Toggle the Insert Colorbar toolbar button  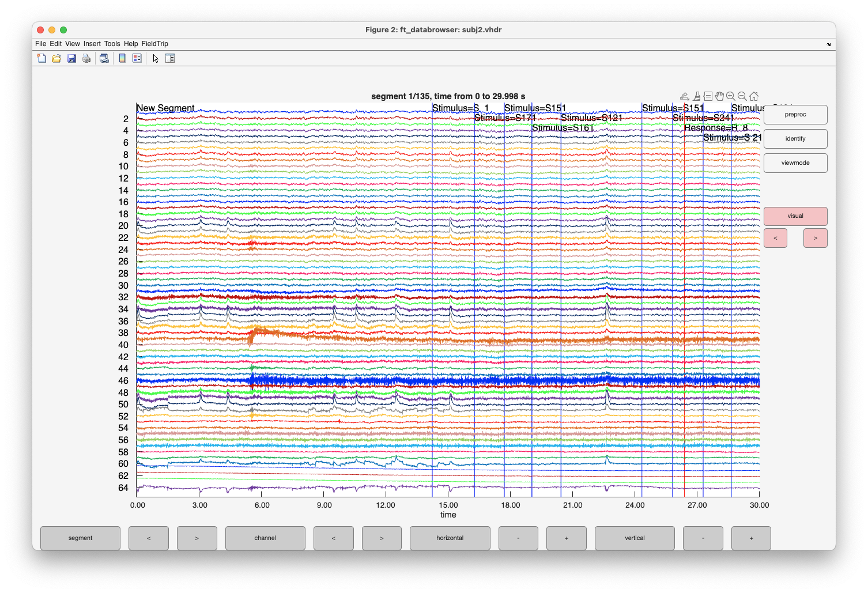tap(122, 58)
